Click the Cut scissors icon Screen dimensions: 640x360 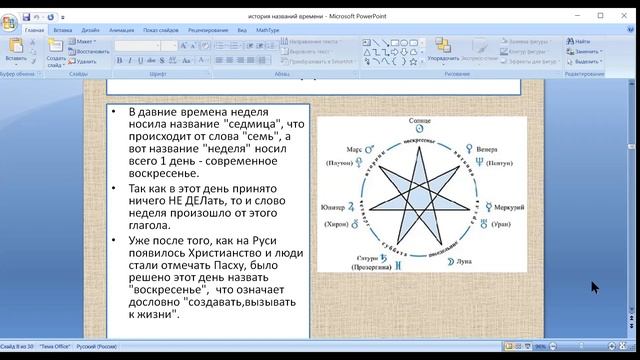(x=33, y=42)
